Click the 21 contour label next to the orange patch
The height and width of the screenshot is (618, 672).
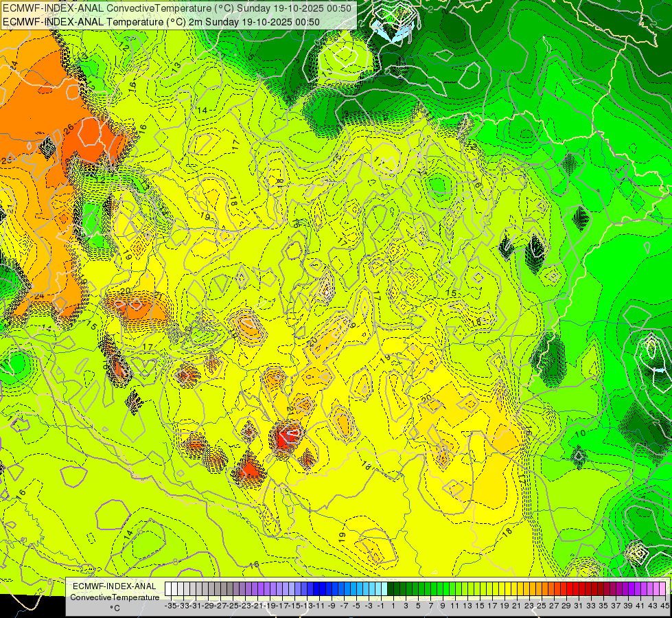(x=158, y=295)
